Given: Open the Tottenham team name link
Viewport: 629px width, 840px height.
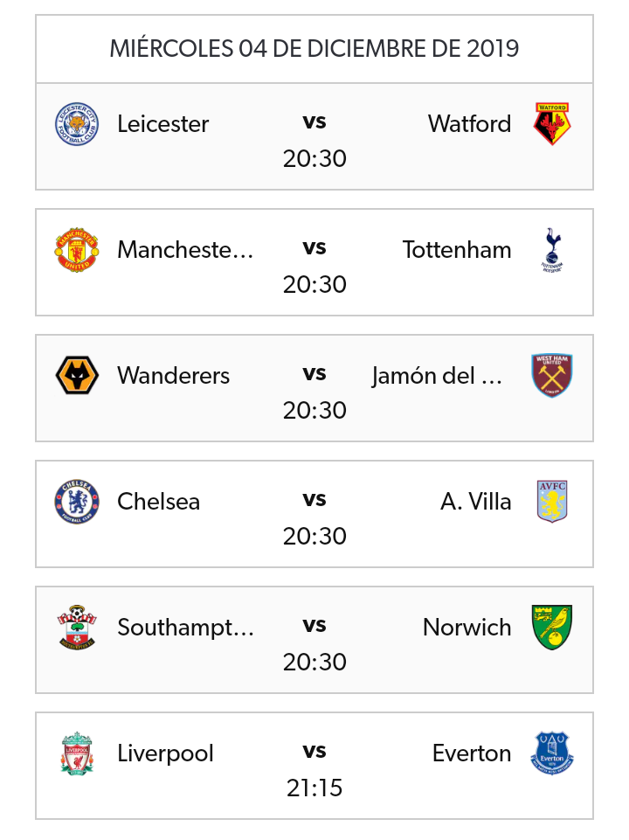Looking at the screenshot, I should pos(457,250).
